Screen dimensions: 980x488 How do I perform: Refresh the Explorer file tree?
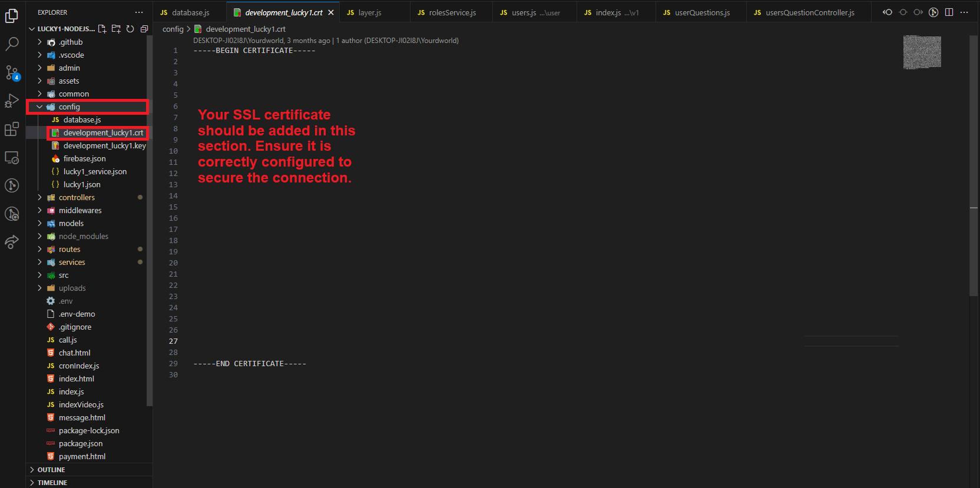(130, 29)
